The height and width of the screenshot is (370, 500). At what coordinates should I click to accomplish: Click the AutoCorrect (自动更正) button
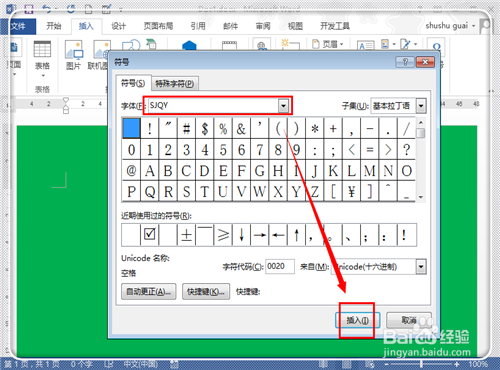pyautogui.click(x=149, y=292)
